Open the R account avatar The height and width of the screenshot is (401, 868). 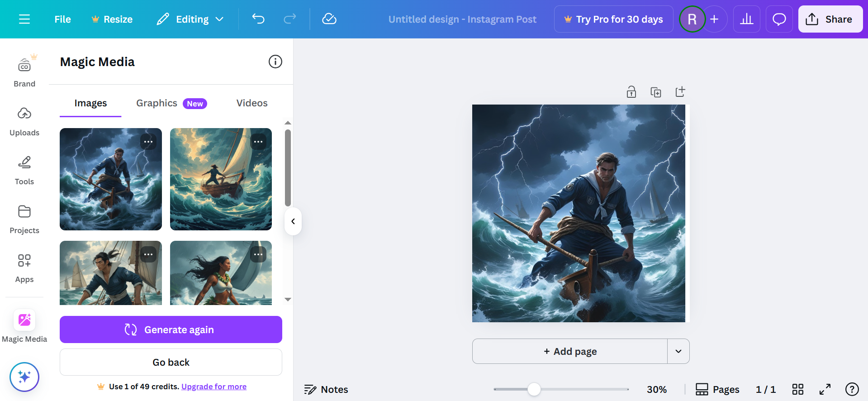pyautogui.click(x=692, y=19)
